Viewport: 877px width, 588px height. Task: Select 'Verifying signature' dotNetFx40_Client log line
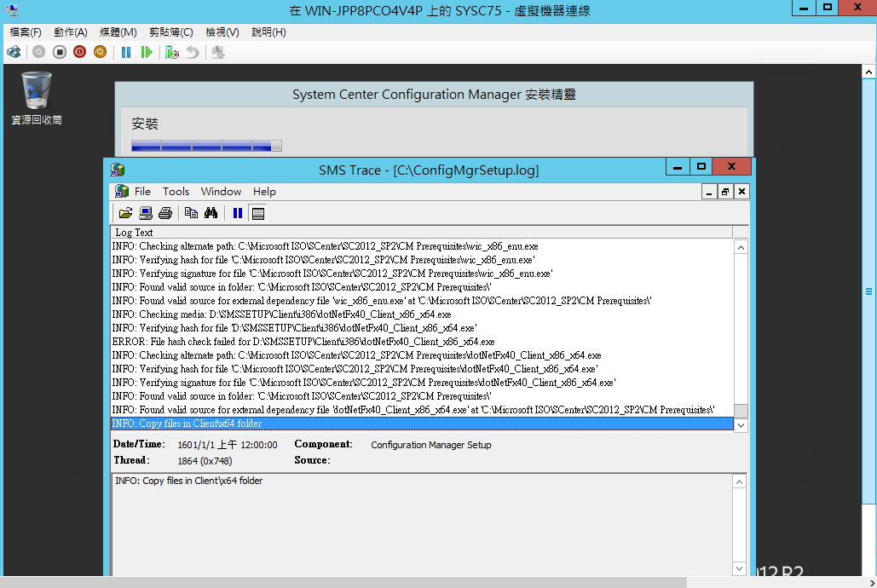tap(422, 383)
